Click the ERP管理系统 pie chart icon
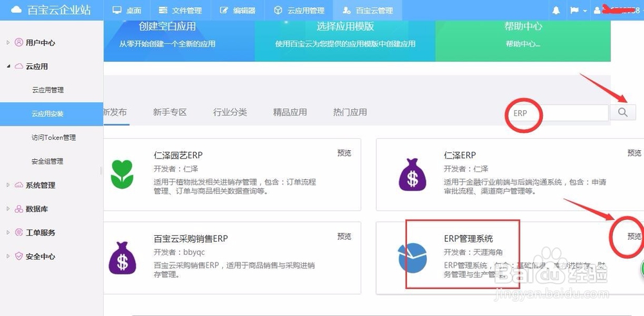This screenshot has height=316, width=644. point(412,258)
